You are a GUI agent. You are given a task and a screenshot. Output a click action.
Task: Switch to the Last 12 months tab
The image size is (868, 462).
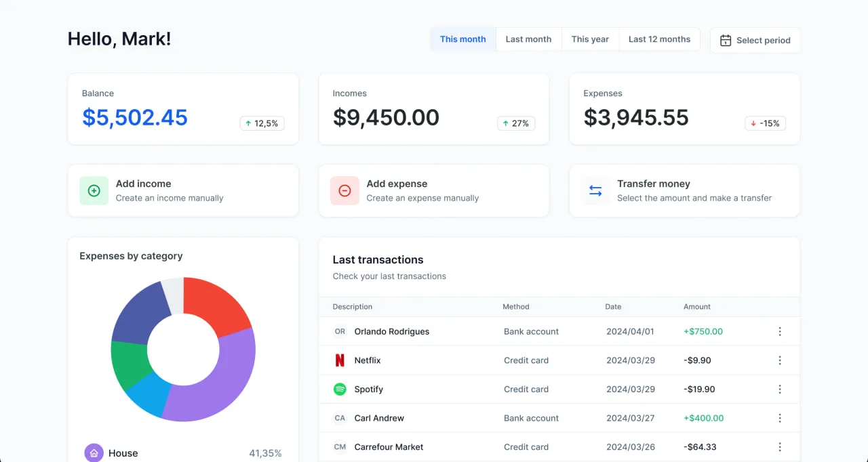[659, 39]
